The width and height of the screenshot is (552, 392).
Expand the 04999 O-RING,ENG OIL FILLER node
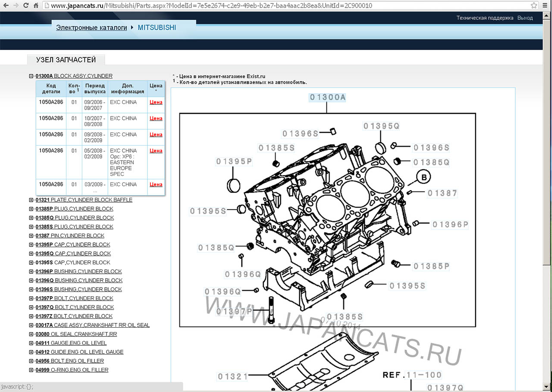point(31,370)
